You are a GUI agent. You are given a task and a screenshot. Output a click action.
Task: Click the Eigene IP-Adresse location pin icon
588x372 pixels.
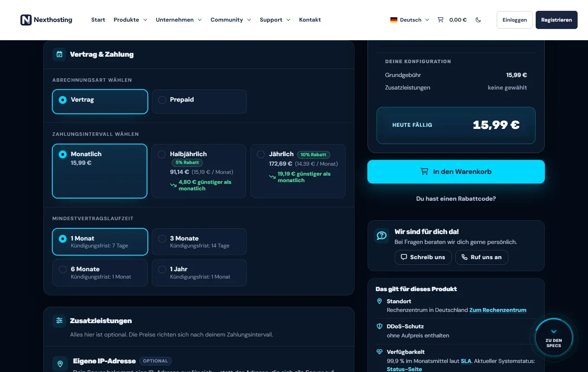tap(60, 364)
